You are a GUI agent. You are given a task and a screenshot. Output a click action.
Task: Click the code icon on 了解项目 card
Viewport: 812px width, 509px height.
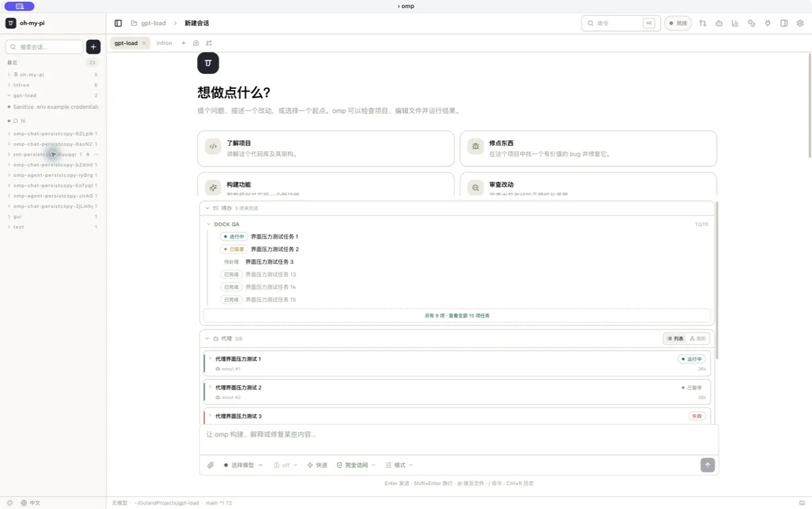[x=213, y=146]
